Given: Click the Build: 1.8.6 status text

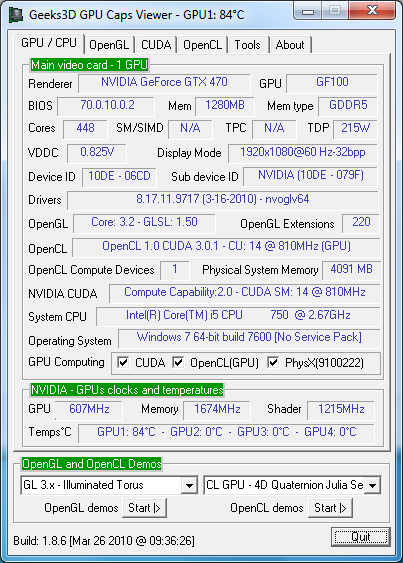Looking at the screenshot, I should point(104,541).
